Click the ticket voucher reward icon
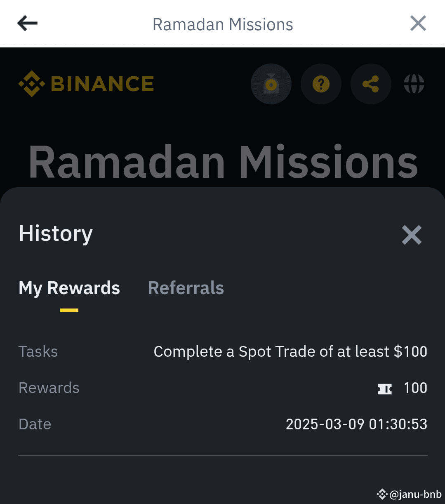 385,389
